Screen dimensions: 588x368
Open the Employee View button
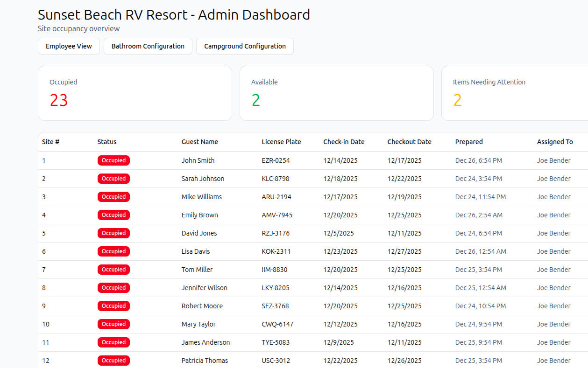point(69,46)
